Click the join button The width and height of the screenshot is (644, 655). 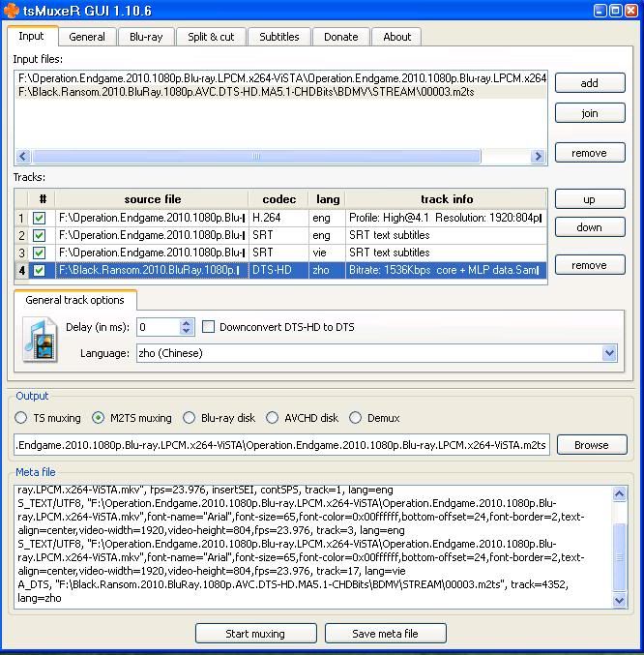pyautogui.click(x=590, y=113)
